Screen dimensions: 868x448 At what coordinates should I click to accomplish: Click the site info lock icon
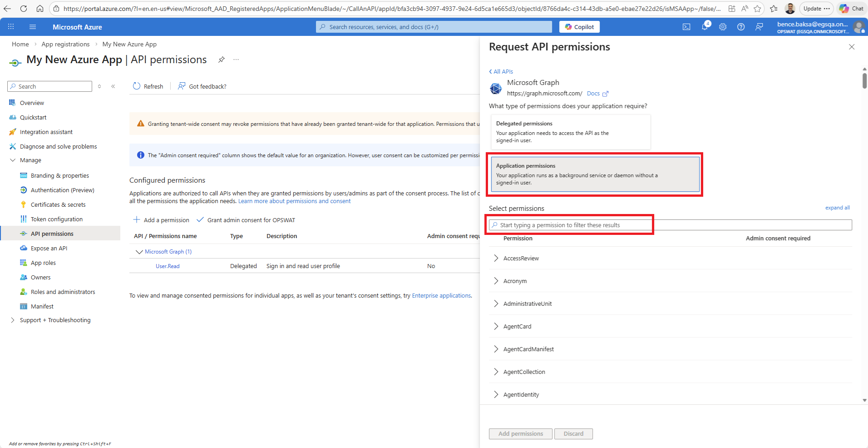[56, 9]
